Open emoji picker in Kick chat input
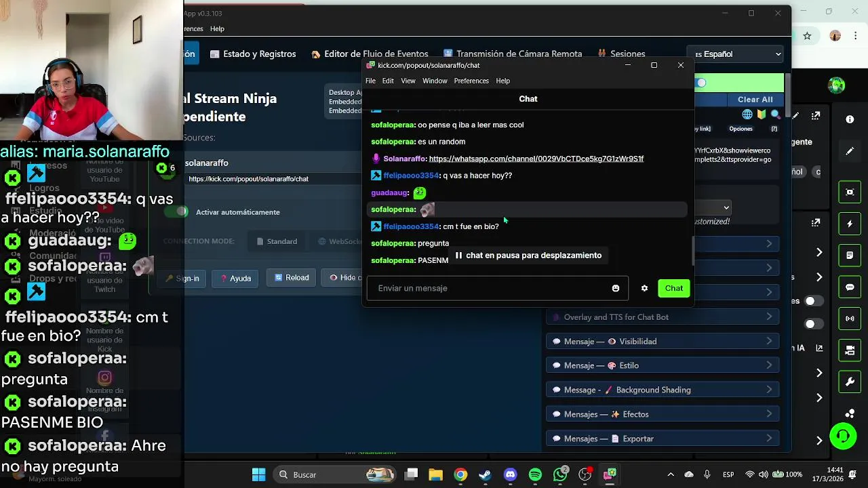The image size is (868, 488). coord(616,288)
